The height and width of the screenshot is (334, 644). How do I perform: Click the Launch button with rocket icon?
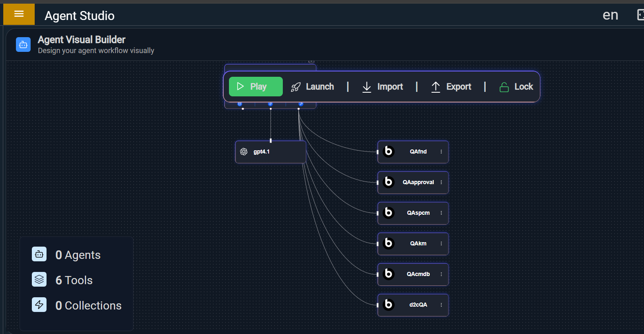coord(312,87)
